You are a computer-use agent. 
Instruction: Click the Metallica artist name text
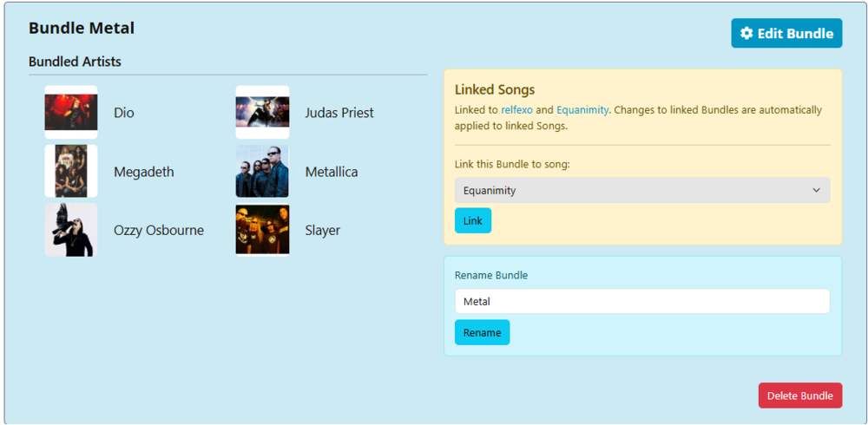pyautogui.click(x=332, y=172)
